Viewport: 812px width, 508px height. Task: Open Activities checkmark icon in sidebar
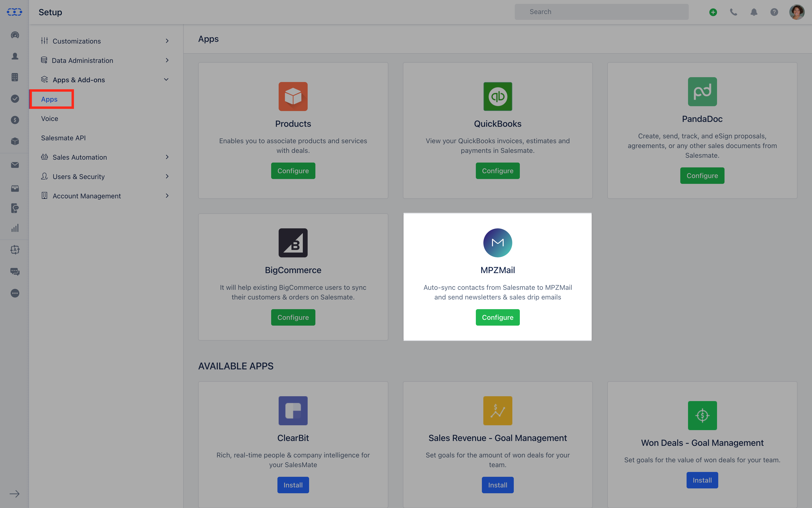[x=15, y=98]
